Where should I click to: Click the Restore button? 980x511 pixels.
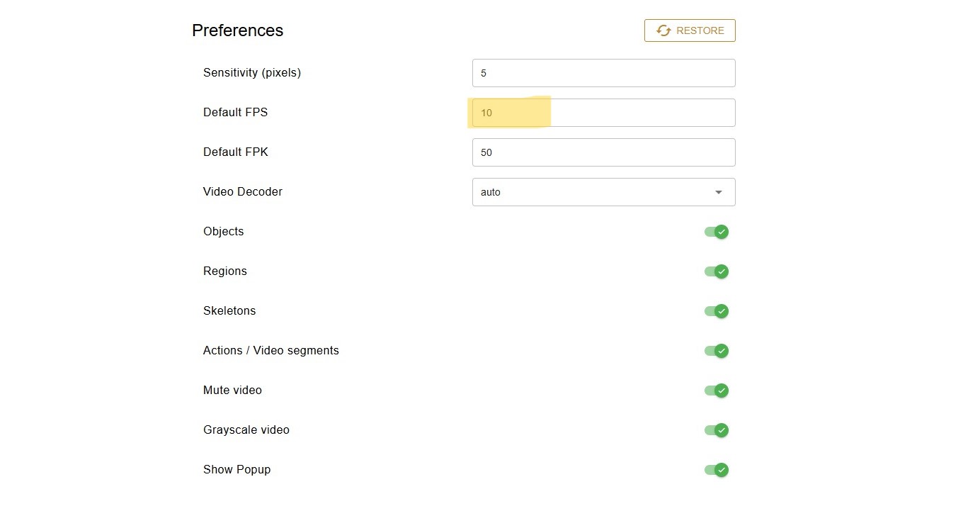[x=690, y=30]
